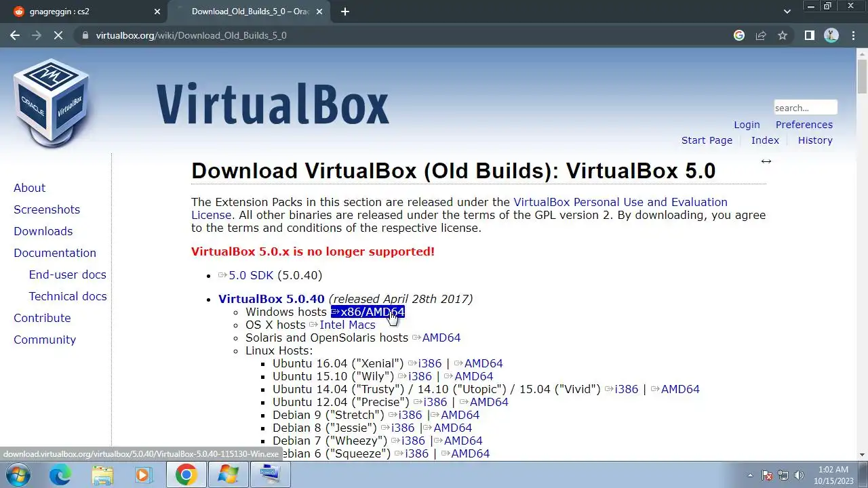868x488 pixels.
Task: Click the VirtualBox 5.0.40 heading link
Action: 271,299
